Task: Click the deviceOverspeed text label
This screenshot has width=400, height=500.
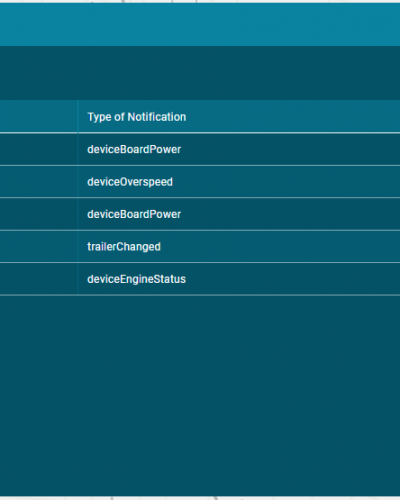Action: pyautogui.click(x=130, y=182)
